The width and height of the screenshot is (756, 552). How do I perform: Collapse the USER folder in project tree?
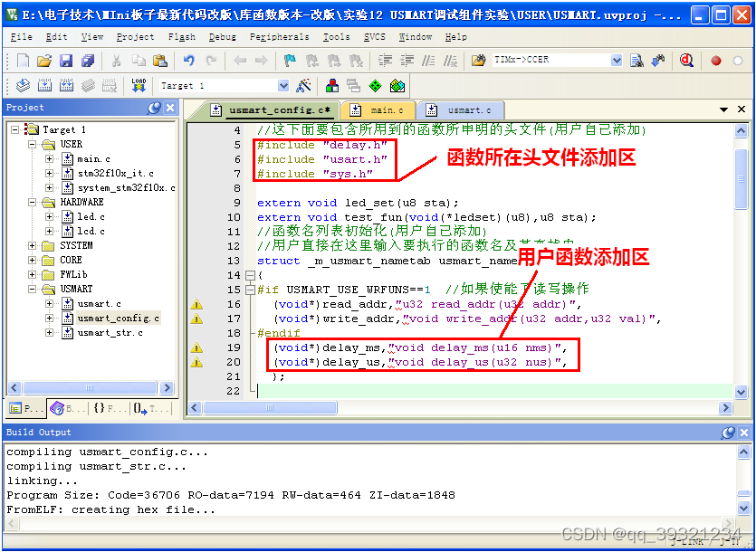pyautogui.click(x=32, y=144)
